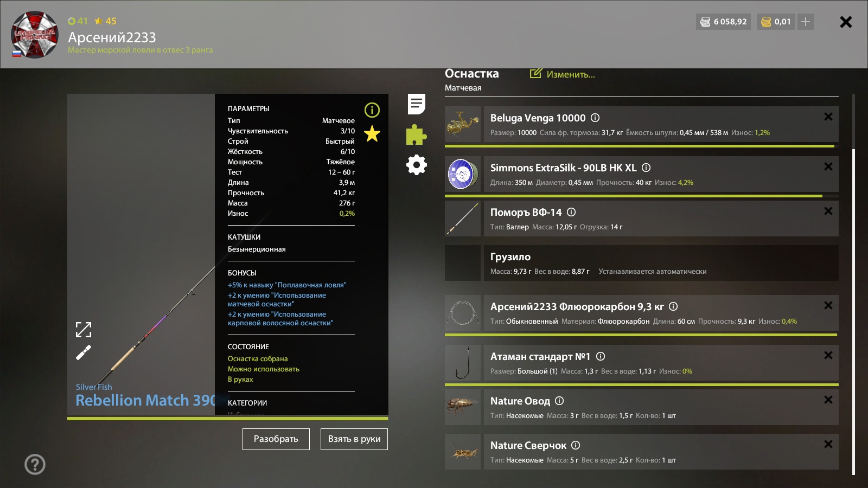Show info for Nature Сверчок bait
The height and width of the screenshot is (488, 868).
(x=576, y=445)
